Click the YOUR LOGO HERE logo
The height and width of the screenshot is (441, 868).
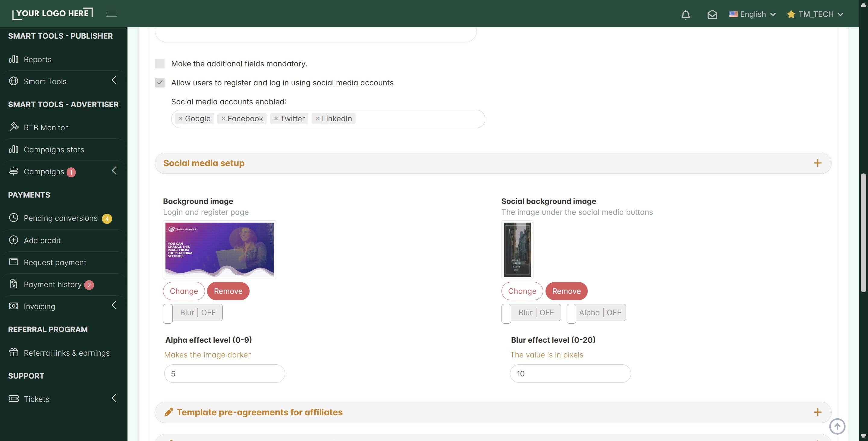point(52,14)
